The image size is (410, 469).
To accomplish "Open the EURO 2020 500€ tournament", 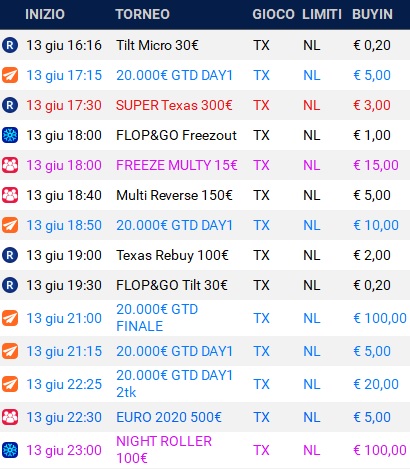I will [x=169, y=417].
